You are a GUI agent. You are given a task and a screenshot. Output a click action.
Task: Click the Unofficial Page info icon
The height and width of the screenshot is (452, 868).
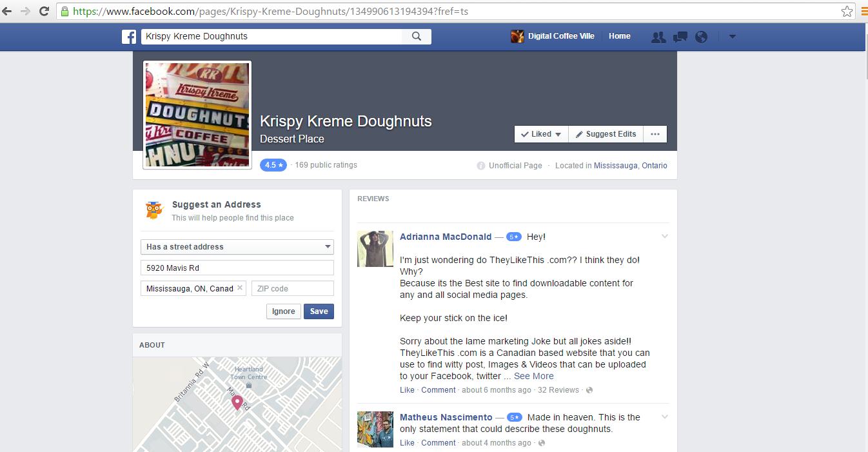480,166
